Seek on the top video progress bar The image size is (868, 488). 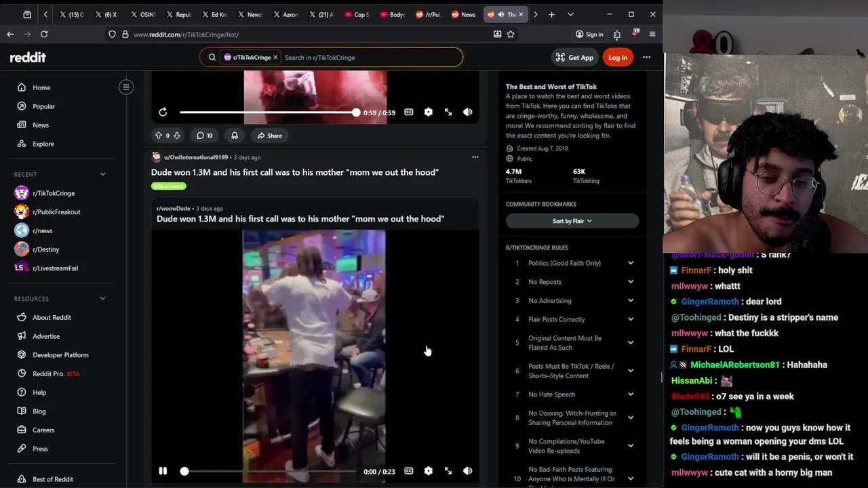point(268,113)
